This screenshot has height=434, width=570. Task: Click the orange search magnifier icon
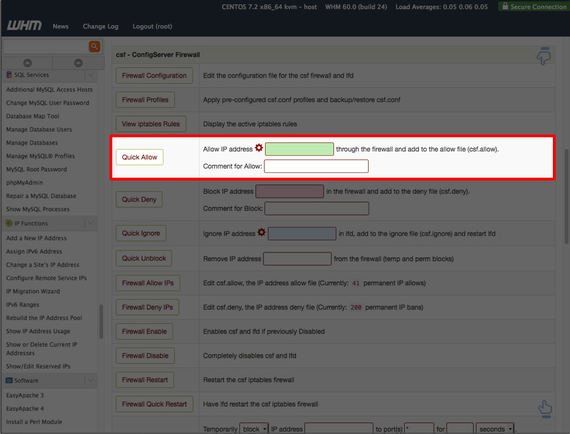pos(95,46)
